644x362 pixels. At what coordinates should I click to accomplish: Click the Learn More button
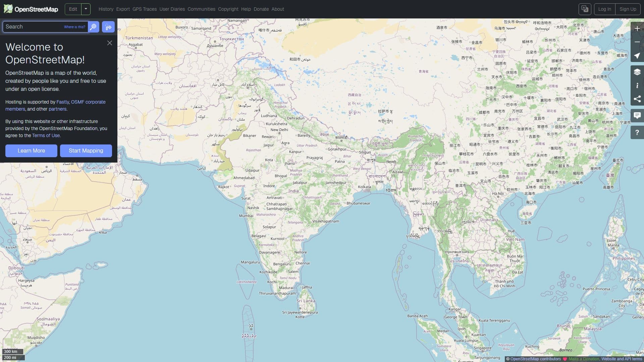pyautogui.click(x=31, y=151)
